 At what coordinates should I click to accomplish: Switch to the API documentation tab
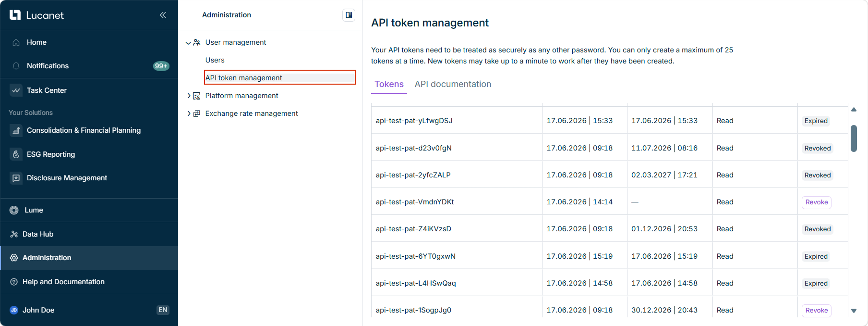(453, 84)
